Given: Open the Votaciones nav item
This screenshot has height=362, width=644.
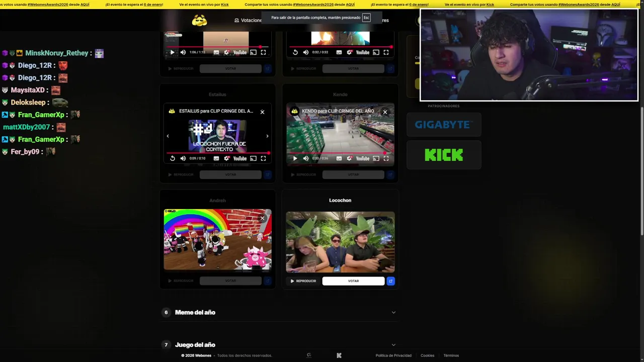Looking at the screenshot, I should [248, 20].
